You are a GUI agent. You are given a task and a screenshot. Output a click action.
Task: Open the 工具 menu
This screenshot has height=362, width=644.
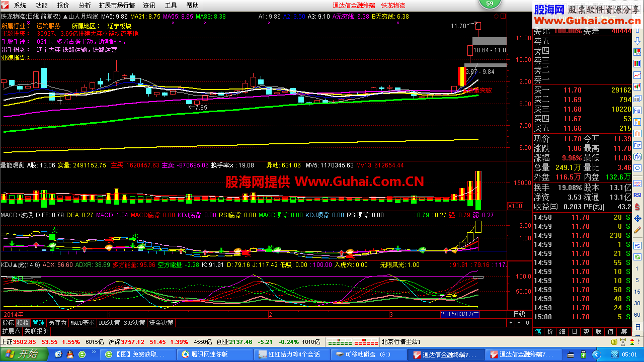coord(171,5)
